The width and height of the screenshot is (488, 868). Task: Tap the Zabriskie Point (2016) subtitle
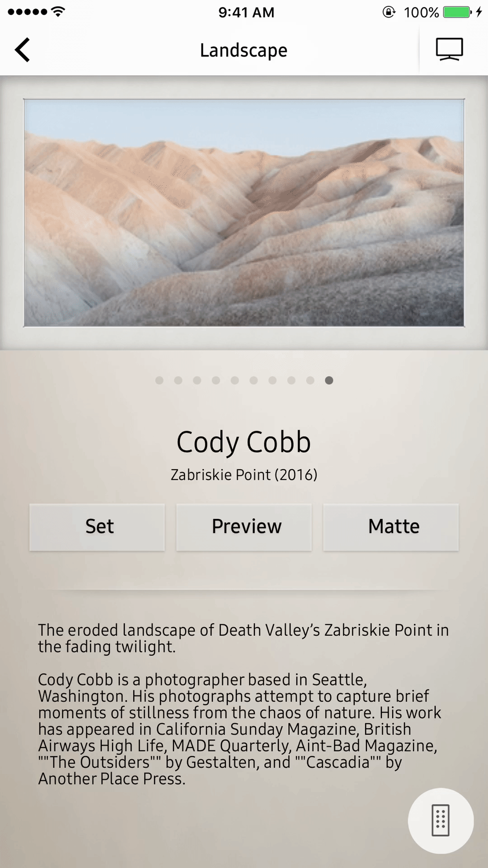pyautogui.click(x=244, y=475)
